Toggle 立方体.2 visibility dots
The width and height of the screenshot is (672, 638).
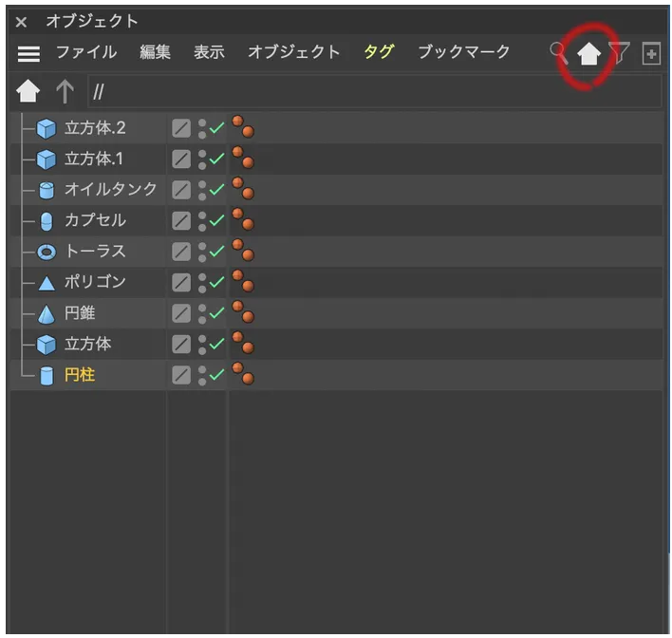coord(202,129)
